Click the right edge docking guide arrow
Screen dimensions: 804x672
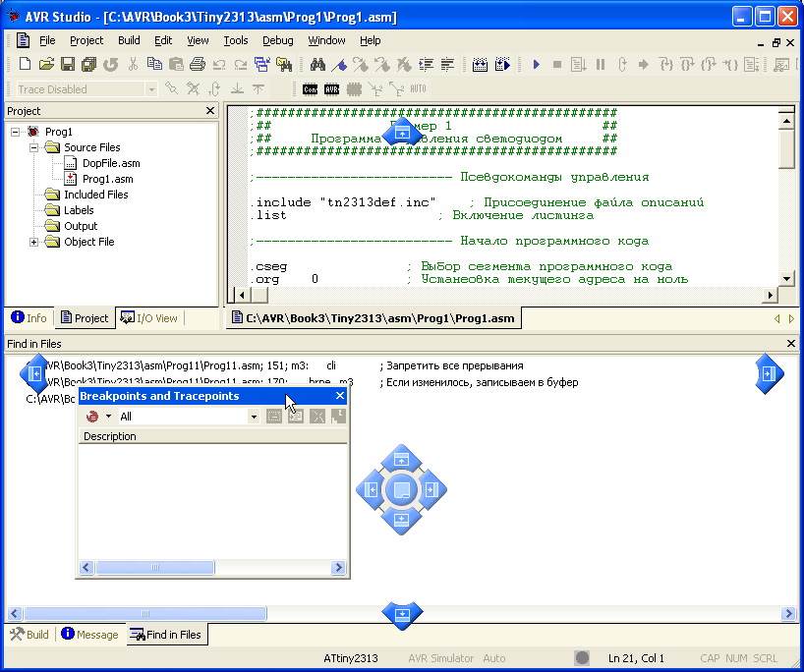point(770,373)
